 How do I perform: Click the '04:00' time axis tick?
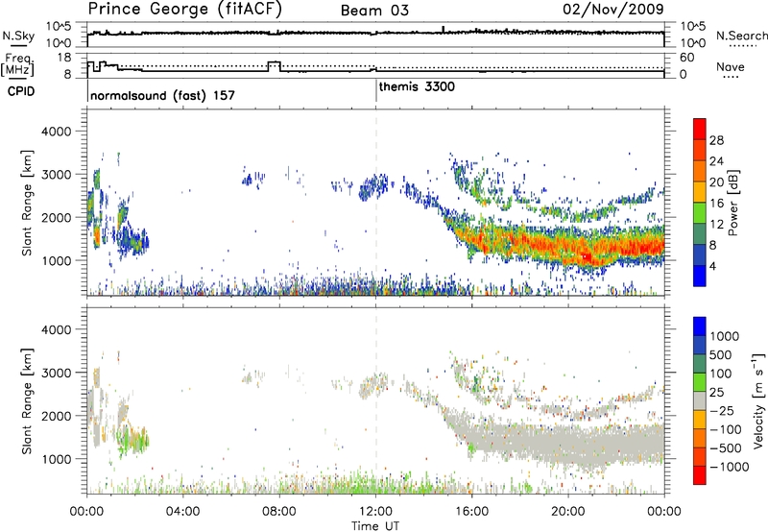[x=182, y=512]
